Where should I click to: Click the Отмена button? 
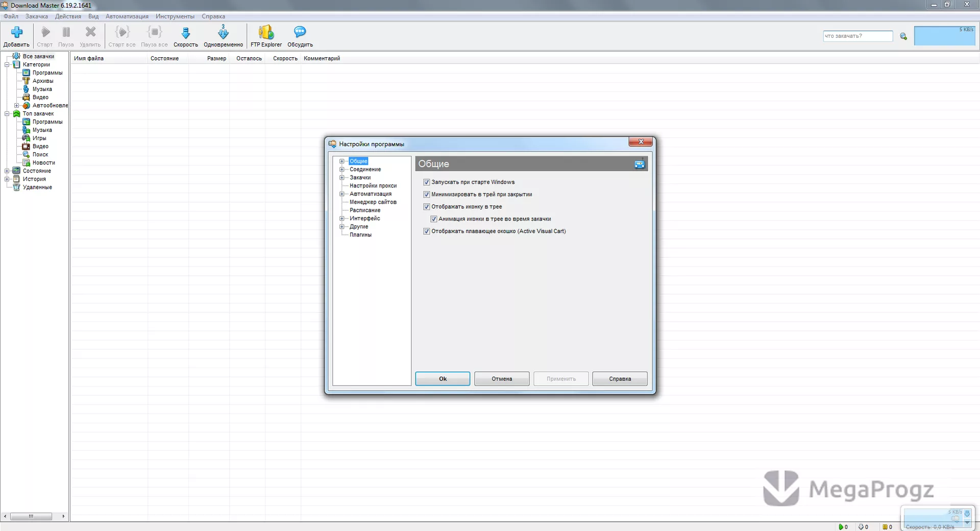[502, 379]
